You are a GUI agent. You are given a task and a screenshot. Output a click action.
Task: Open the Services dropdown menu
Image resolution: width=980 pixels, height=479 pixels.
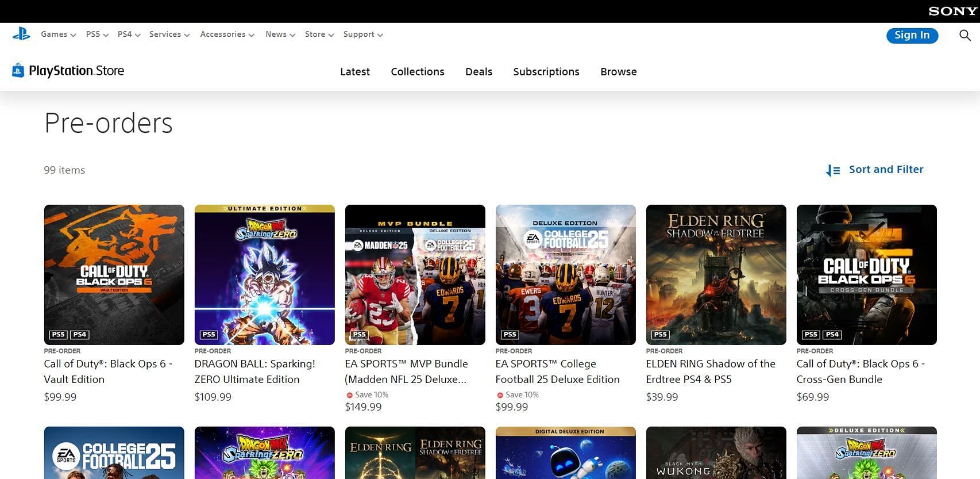(x=169, y=35)
